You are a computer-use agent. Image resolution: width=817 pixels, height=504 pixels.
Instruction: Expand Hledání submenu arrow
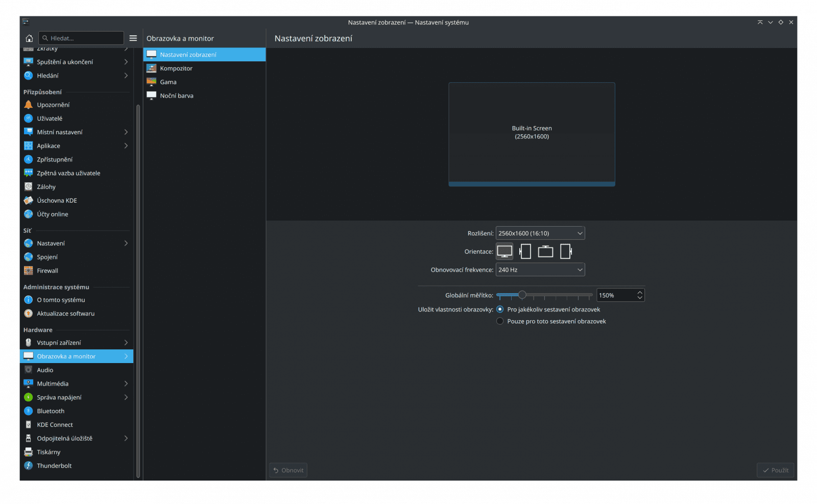pos(126,76)
